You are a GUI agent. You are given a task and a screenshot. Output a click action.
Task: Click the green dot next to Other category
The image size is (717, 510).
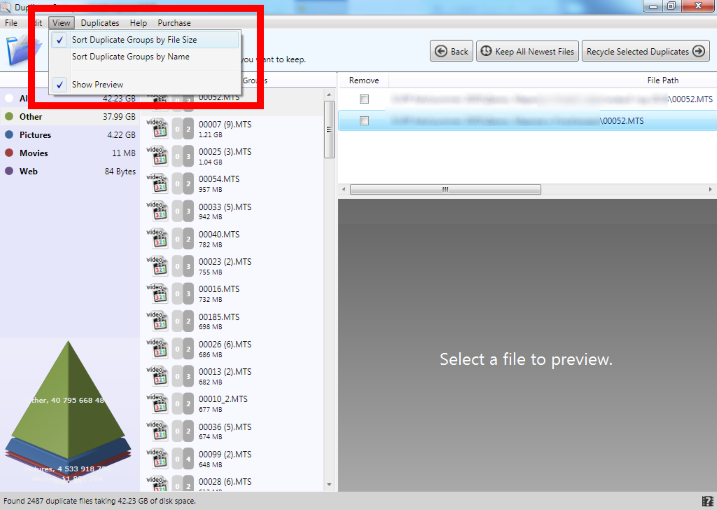coord(9,117)
